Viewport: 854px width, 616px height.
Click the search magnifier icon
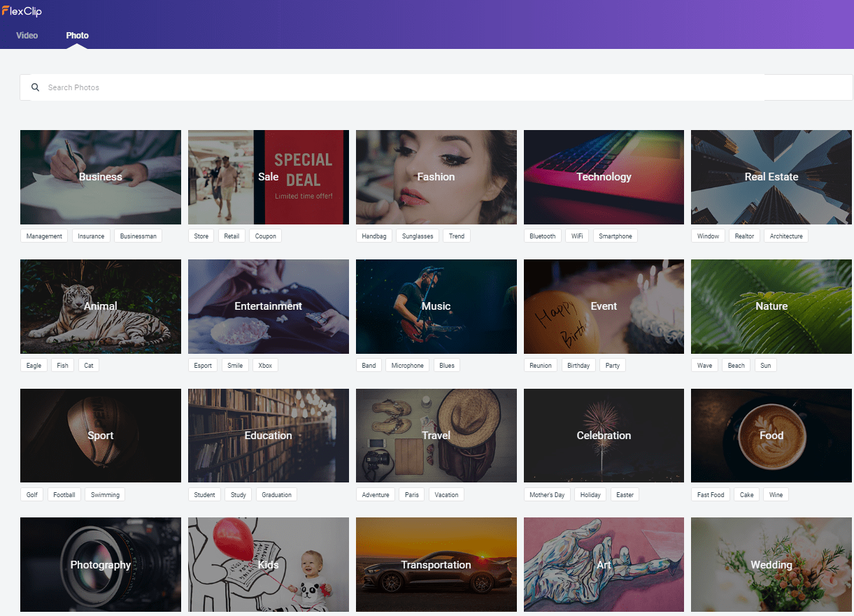click(36, 87)
